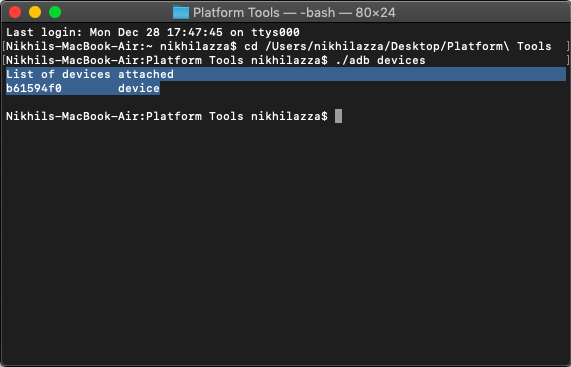Click the 'List of devices attached' output line
The height and width of the screenshot is (367, 571).
tap(90, 74)
